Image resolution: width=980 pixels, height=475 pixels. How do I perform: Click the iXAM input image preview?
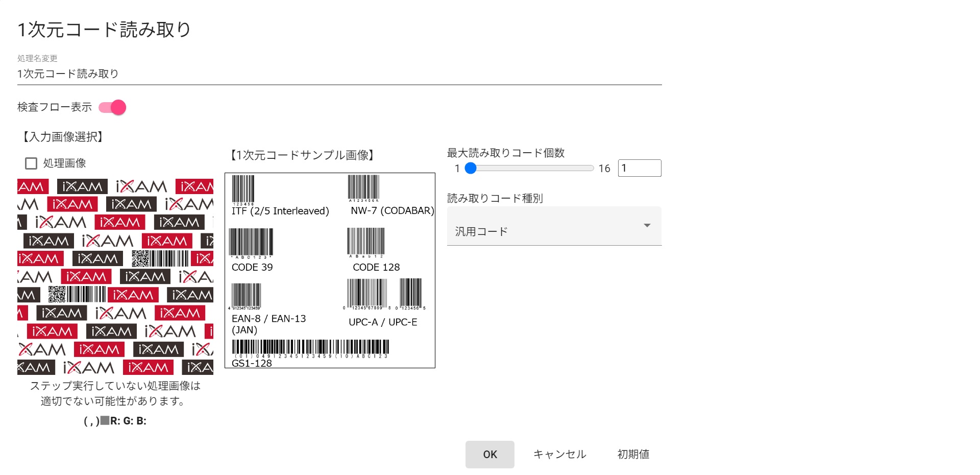[115, 277]
